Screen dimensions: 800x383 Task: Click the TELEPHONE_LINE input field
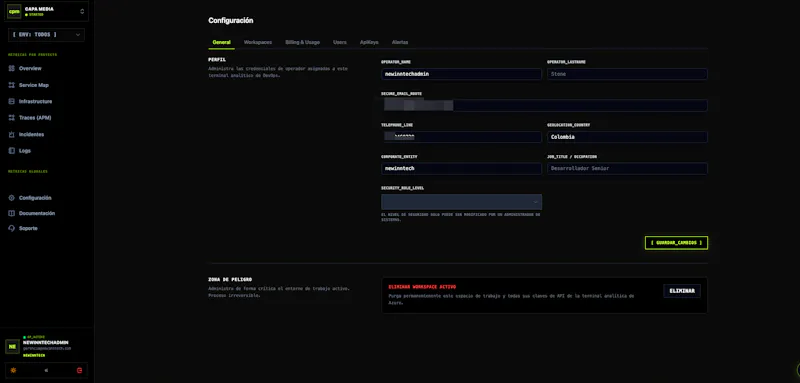point(461,137)
